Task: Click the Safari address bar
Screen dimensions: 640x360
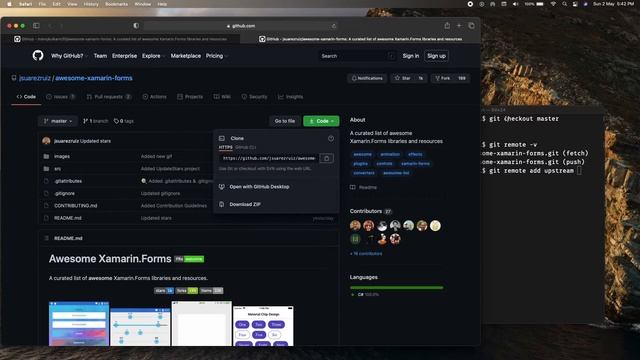Action: coord(241,26)
